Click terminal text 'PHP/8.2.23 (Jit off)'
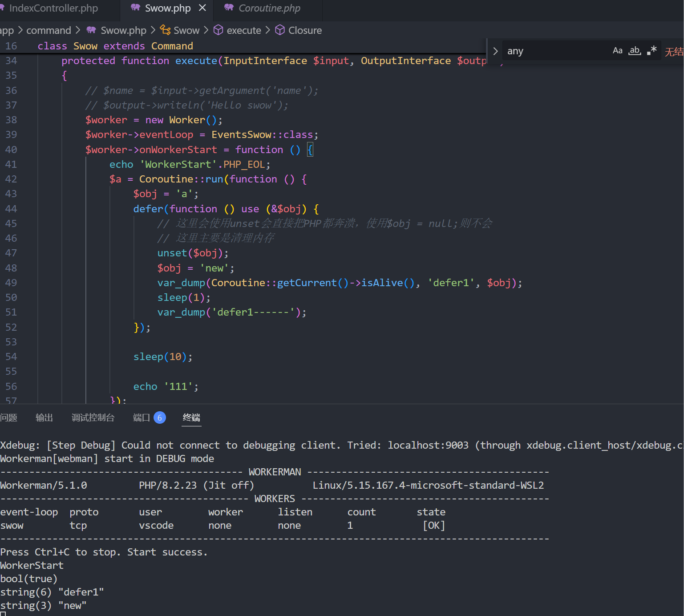This screenshot has width=684, height=616. click(196, 486)
